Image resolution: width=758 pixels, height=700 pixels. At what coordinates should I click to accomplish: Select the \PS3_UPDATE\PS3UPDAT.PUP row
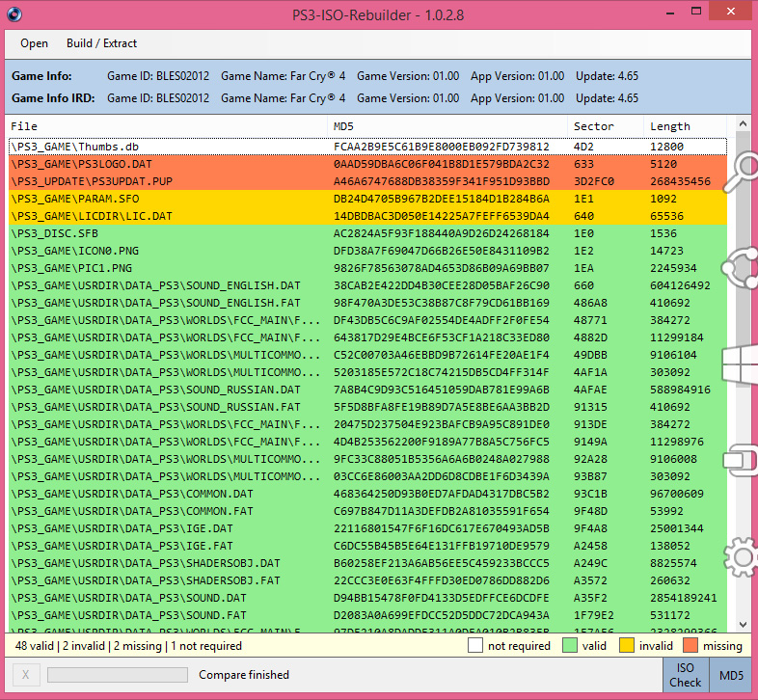click(x=367, y=181)
